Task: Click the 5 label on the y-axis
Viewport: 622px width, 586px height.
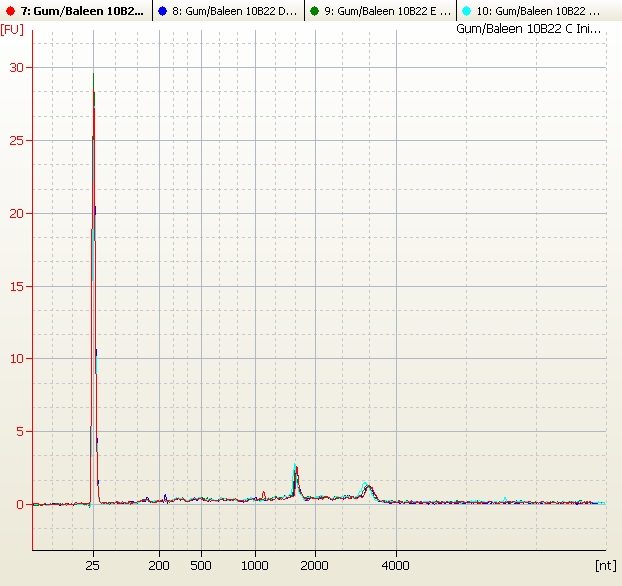Action: (x=20, y=432)
